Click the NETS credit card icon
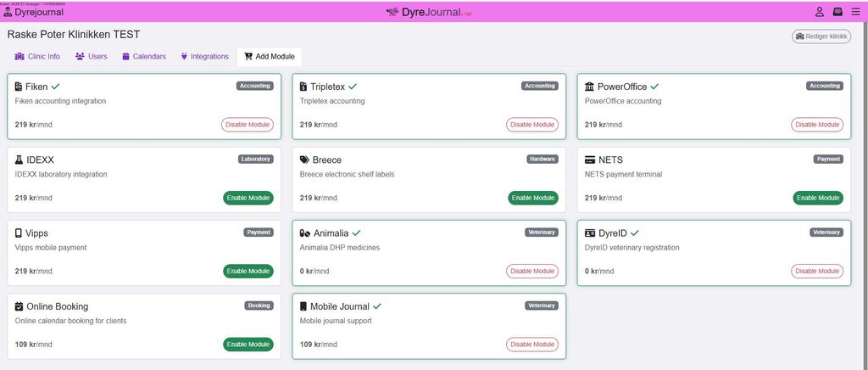 pyautogui.click(x=590, y=160)
